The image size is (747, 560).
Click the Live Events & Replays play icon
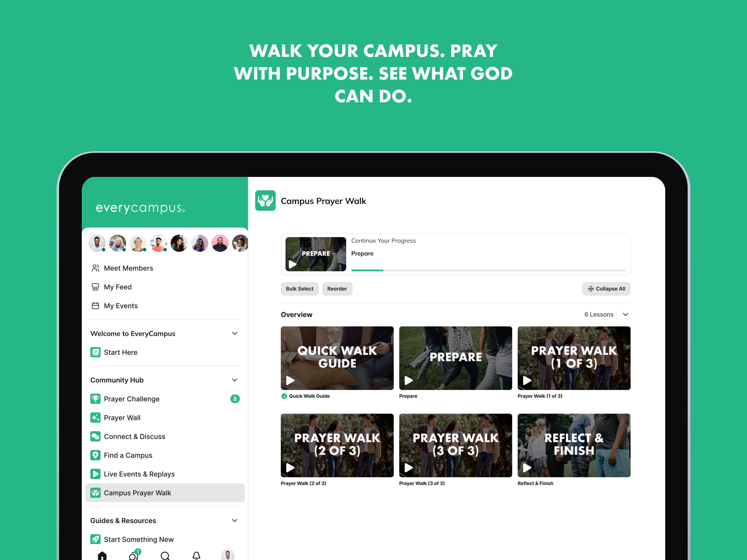tap(95, 474)
